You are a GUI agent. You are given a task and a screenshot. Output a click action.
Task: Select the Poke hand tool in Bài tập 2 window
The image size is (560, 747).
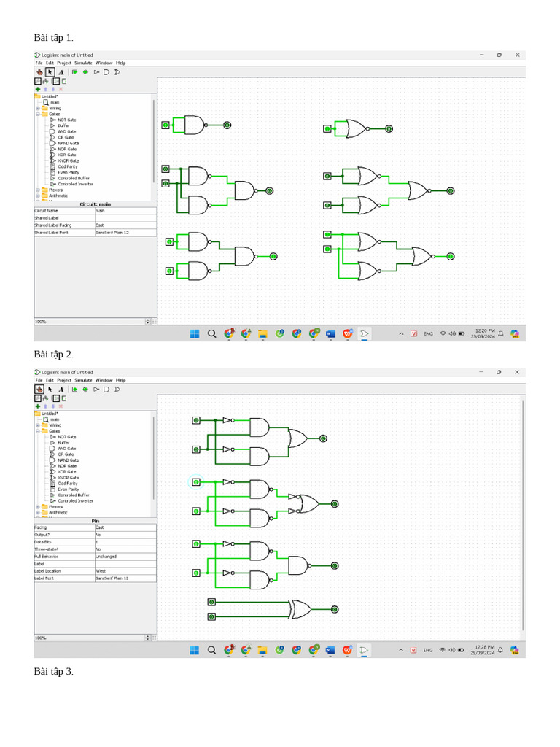(x=39, y=390)
